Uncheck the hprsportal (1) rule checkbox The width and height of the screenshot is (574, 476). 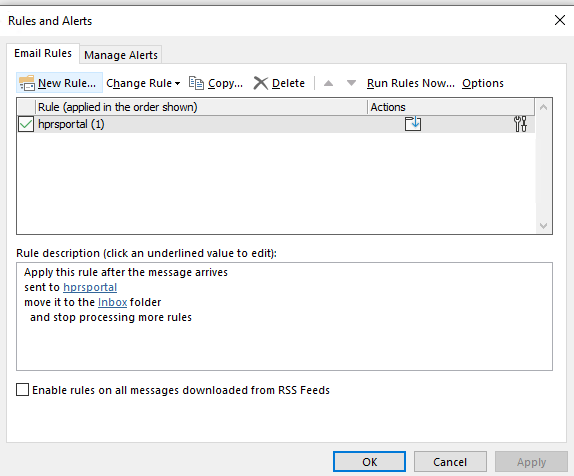(x=26, y=124)
